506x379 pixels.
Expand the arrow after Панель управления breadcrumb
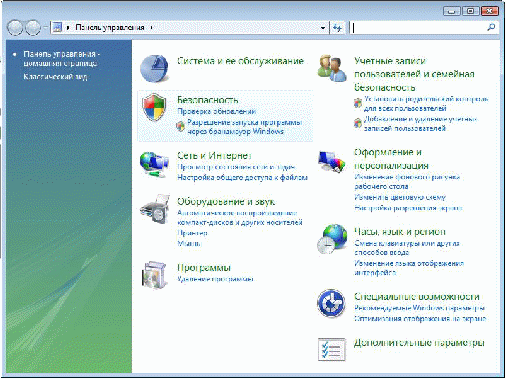click(152, 28)
